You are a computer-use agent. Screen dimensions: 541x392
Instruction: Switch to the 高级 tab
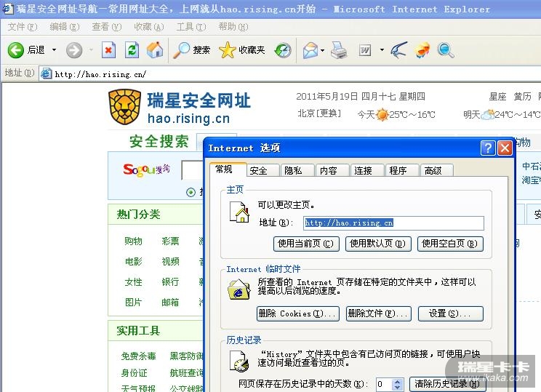[x=437, y=170]
